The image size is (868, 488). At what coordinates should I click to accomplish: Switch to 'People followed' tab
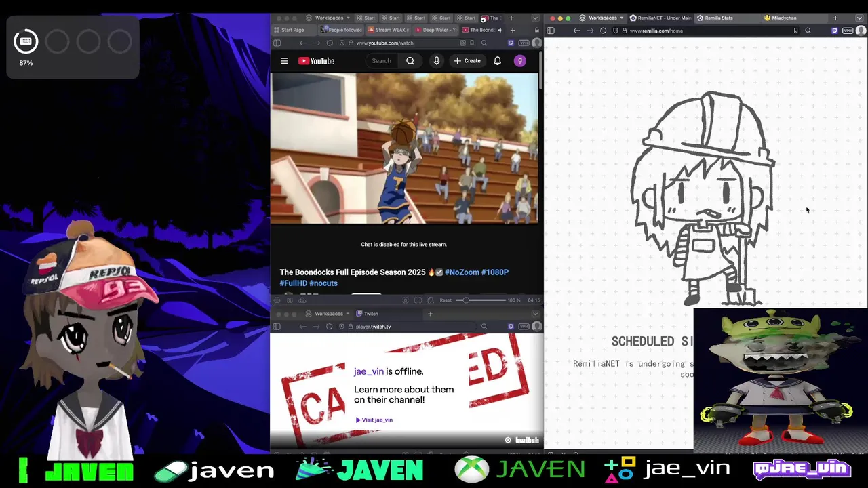[341, 30]
